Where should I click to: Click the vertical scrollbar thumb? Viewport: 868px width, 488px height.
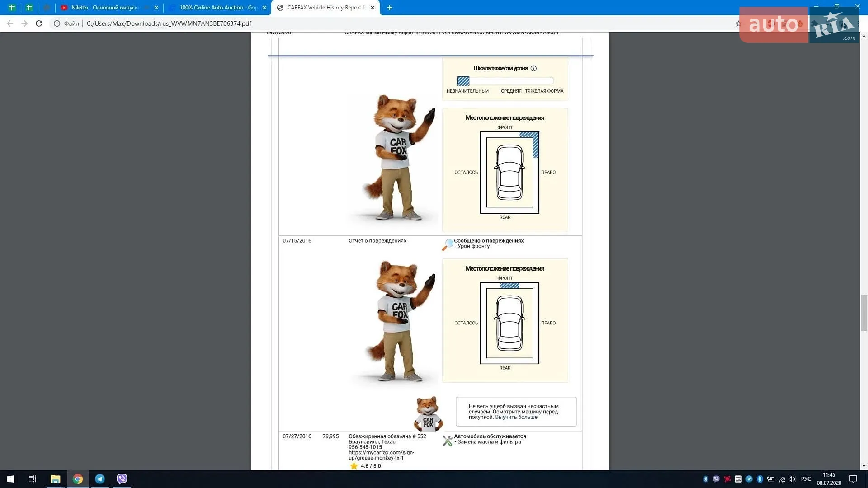[x=864, y=313]
